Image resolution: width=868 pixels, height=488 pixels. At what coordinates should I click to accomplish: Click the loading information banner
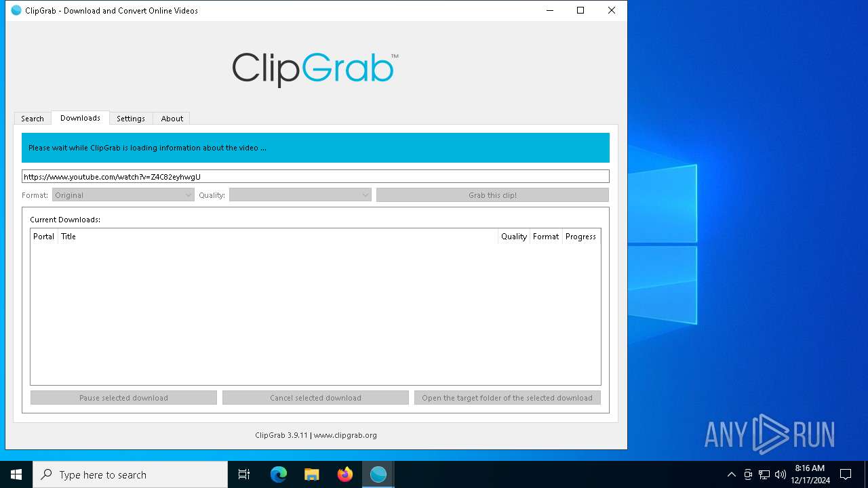[x=315, y=148]
